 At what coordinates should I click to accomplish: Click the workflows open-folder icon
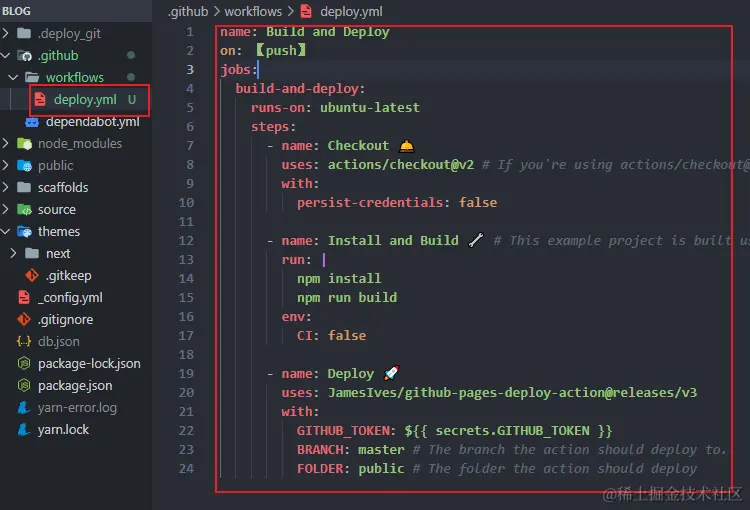pyautogui.click(x=32, y=77)
